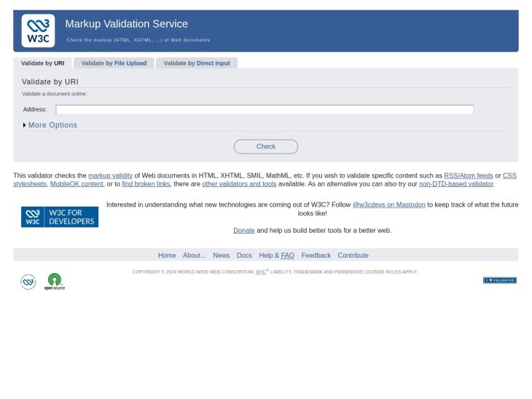Focus the Address input field
Viewport: 532px width, 399px height.
[x=265, y=109]
